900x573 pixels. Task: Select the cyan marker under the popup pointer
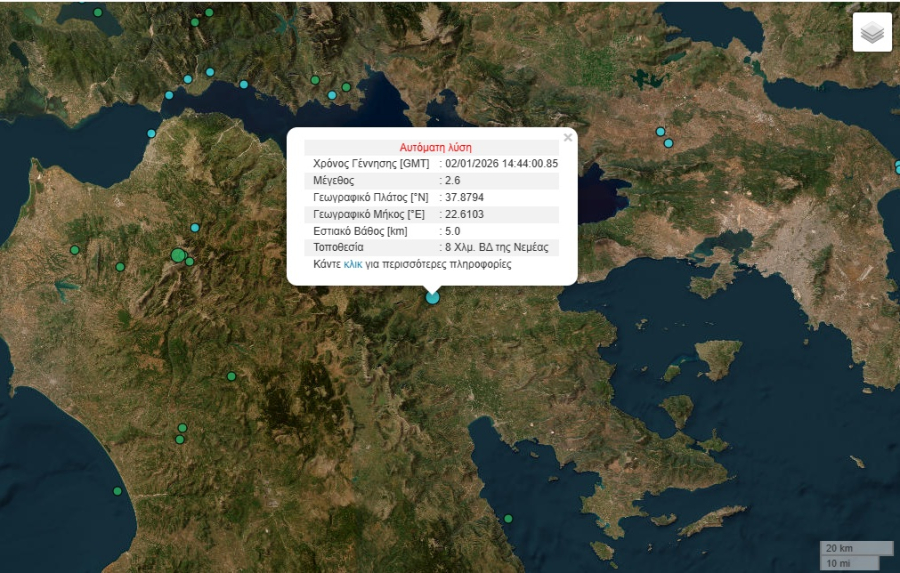pos(432,297)
